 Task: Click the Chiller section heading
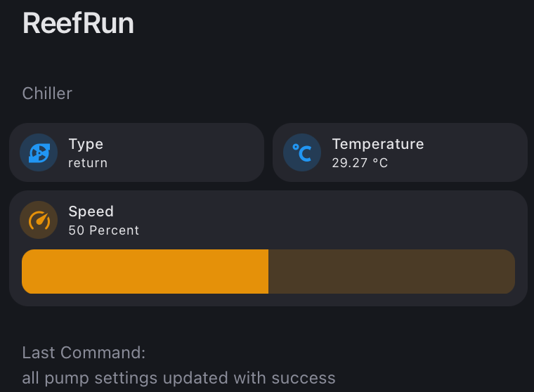pyautogui.click(x=47, y=93)
